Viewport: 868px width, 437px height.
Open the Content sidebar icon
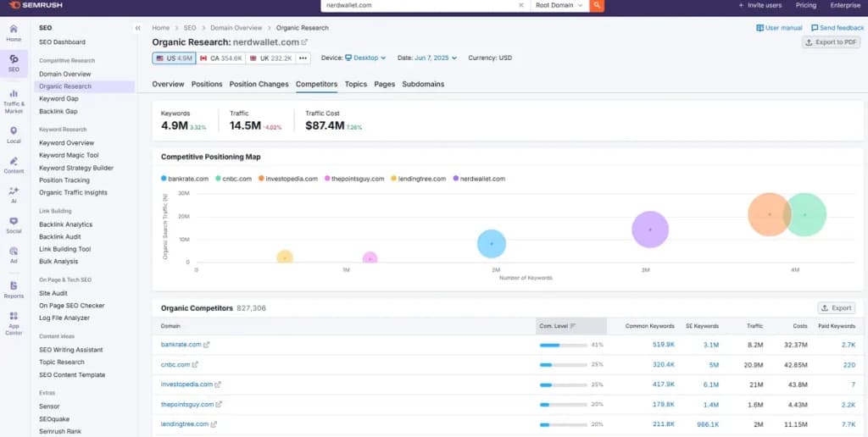(14, 165)
